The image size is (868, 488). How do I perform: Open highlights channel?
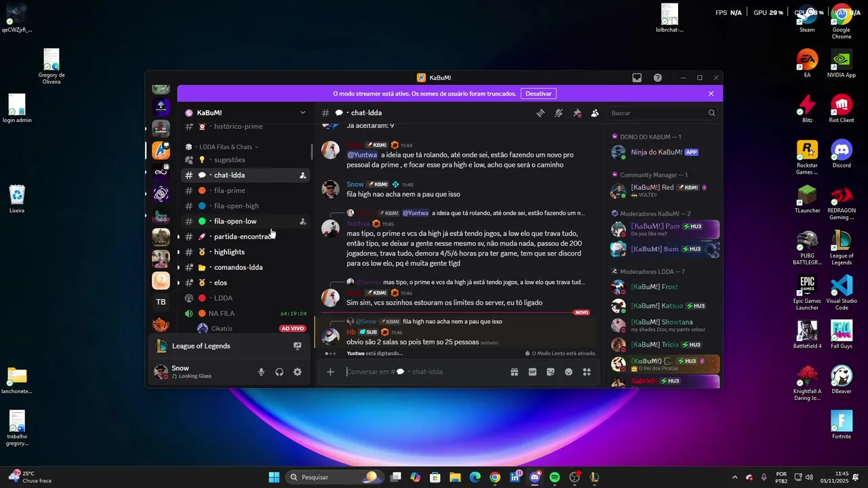(245, 252)
